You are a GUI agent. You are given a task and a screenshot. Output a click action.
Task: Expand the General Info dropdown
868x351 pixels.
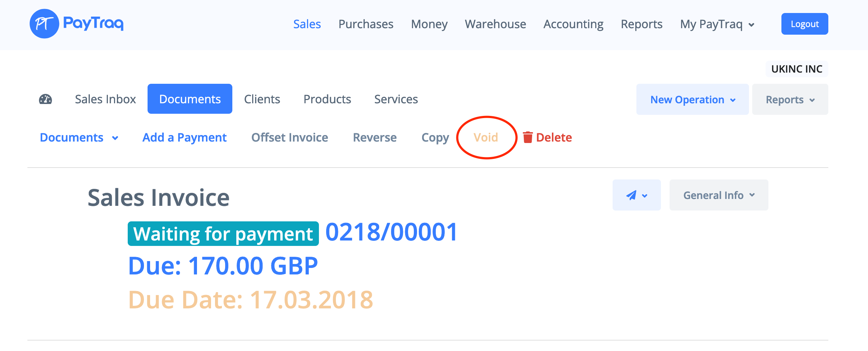point(719,195)
